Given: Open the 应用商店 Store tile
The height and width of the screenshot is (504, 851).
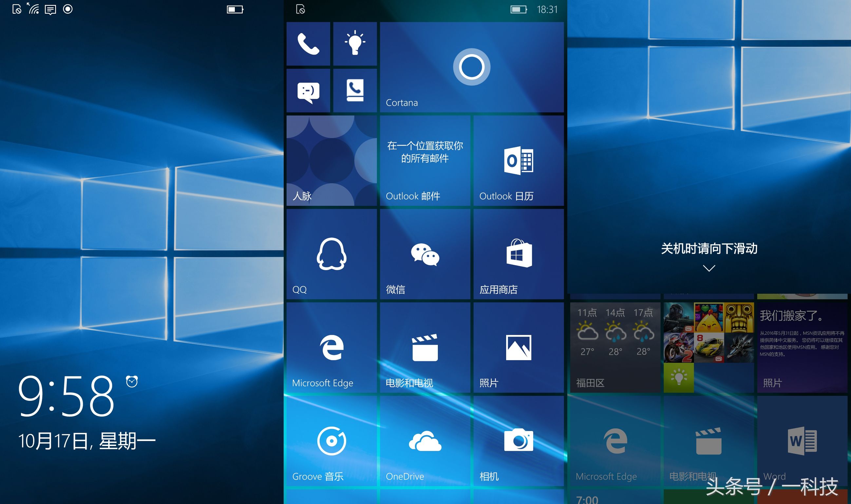Looking at the screenshot, I should 519,254.
